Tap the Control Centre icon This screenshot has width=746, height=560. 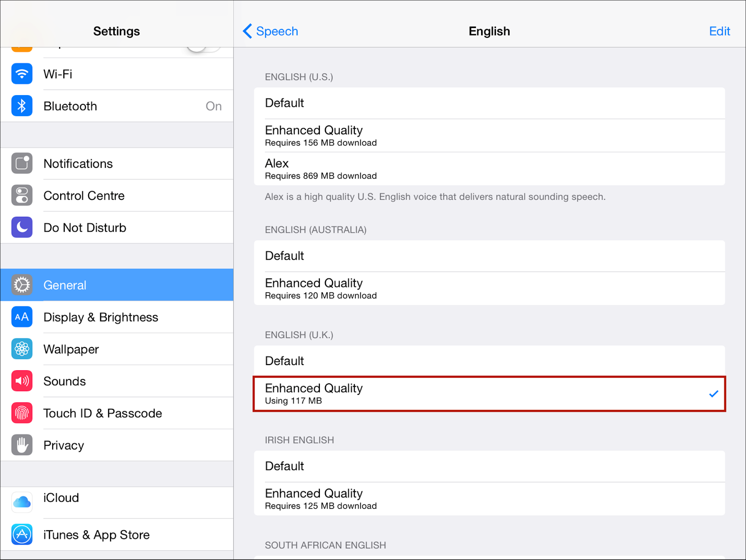tap(22, 195)
